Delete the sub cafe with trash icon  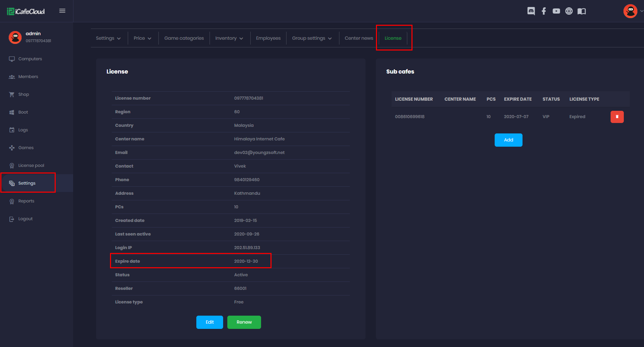(617, 117)
